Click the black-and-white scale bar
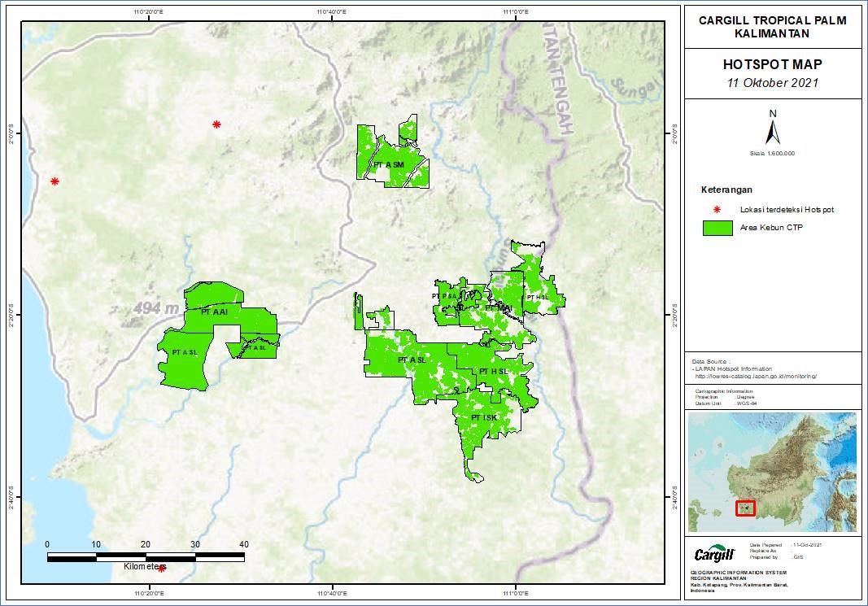Screen dimensions: 868x606 146,556
